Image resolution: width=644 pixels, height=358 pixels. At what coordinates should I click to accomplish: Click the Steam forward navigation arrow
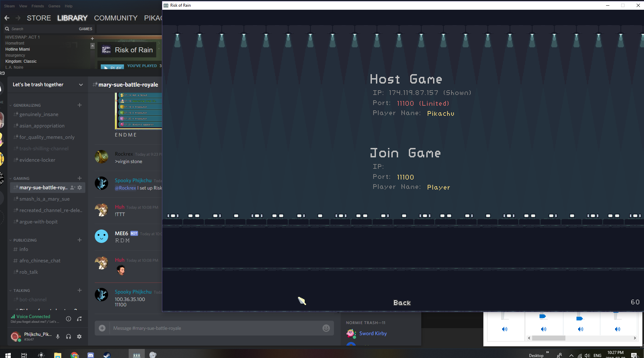pyautogui.click(x=18, y=18)
